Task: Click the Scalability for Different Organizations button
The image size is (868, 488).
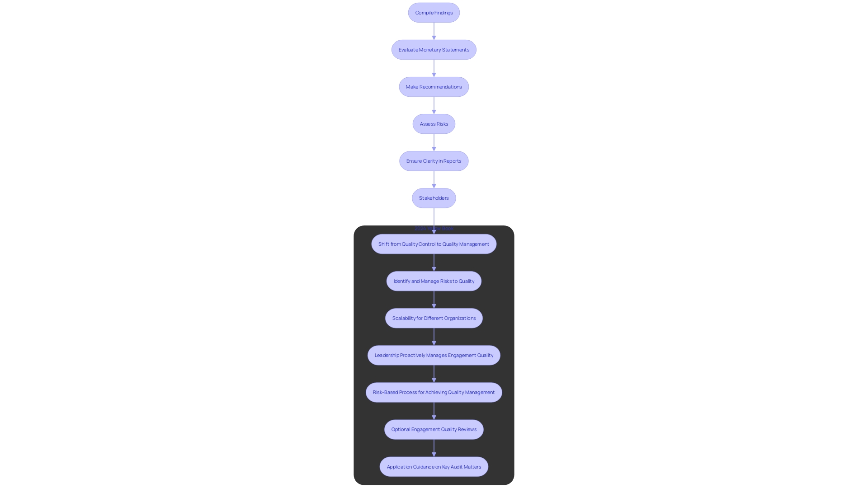Action: (x=434, y=318)
